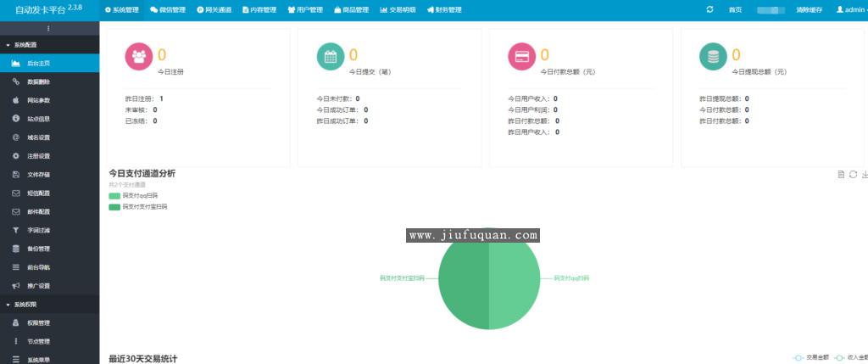
Task: Open the 系统管理 top menu
Action: (122, 10)
